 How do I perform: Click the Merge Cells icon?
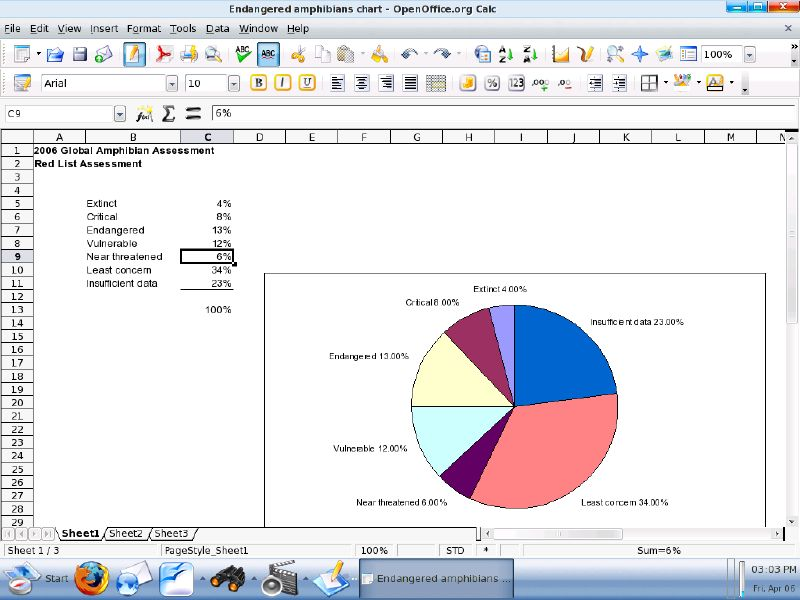click(436, 83)
